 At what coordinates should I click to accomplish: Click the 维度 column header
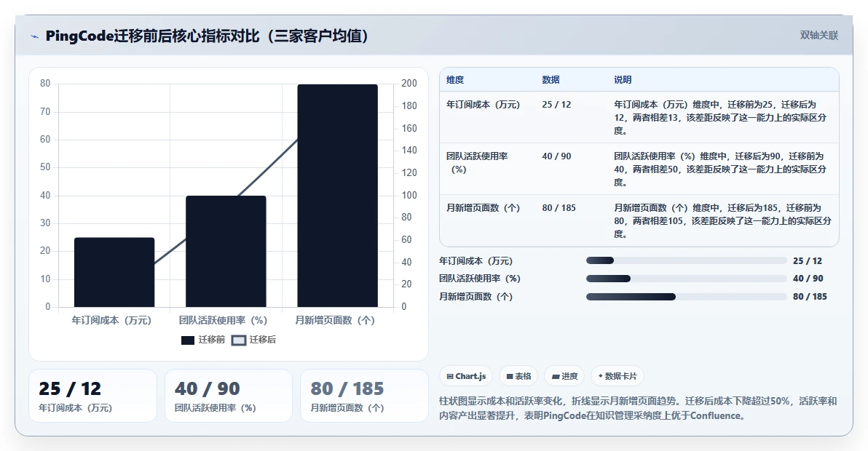click(455, 79)
